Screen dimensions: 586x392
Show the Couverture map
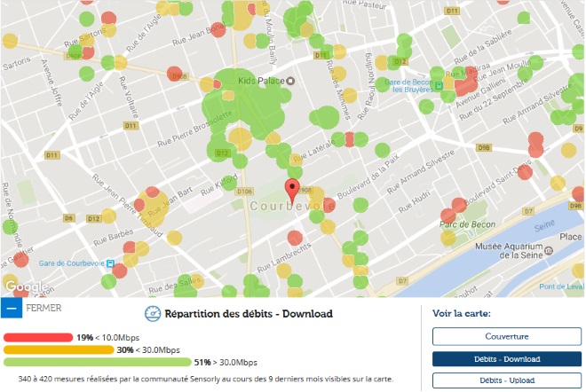pyautogui.click(x=507, y=336)
